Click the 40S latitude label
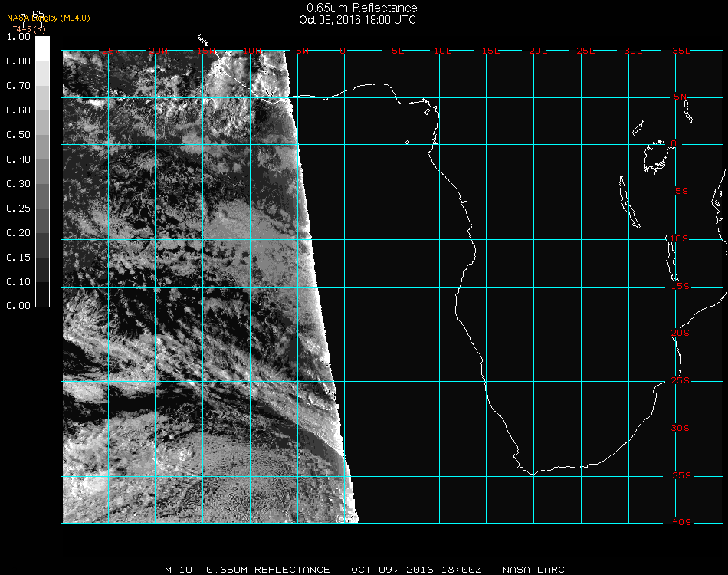The image size is (728, 575). (681, 523)
